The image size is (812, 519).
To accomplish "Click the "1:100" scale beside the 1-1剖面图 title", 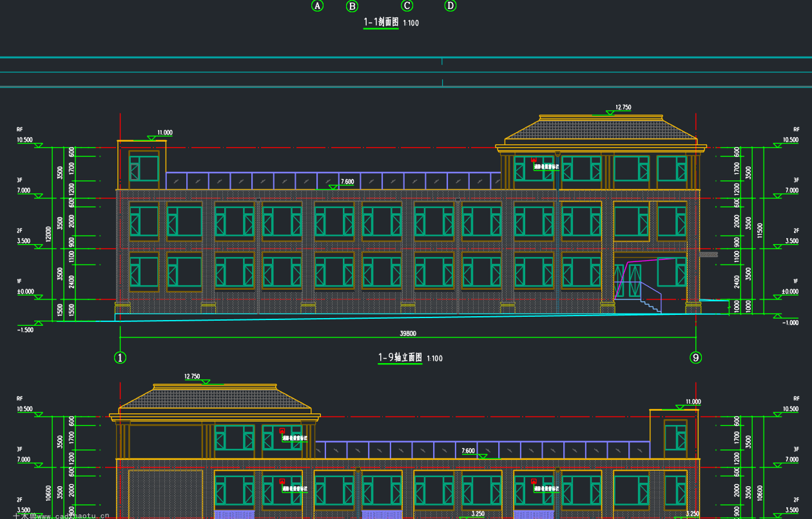I will [411, 23].
